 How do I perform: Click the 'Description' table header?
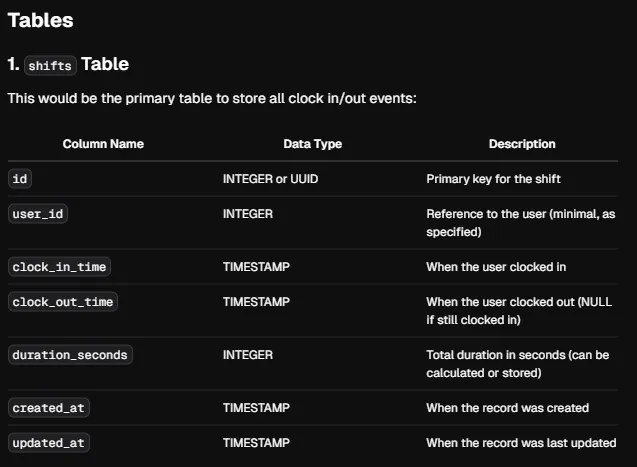(x=522, y=144)
